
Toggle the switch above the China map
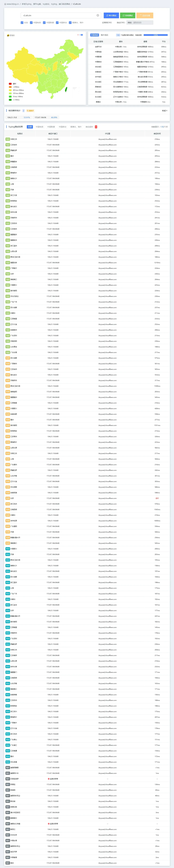pyautogui.click(x=81, y=35)
